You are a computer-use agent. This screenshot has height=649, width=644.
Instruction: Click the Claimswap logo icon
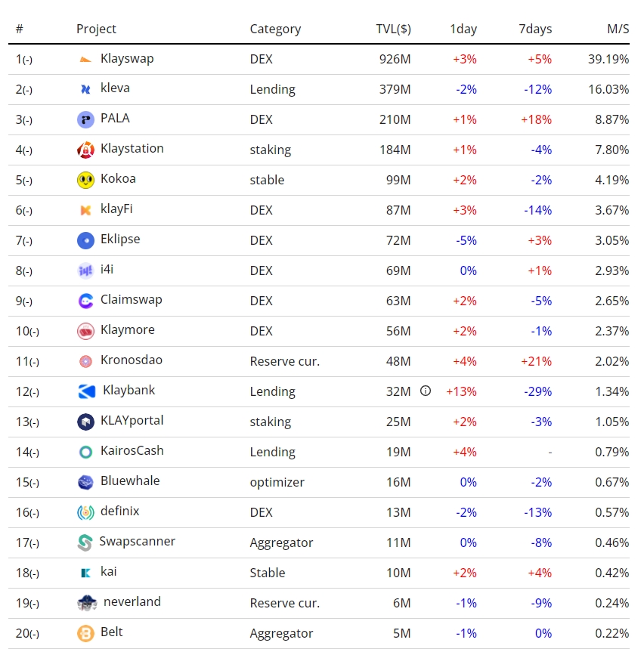pyautogui.click(x=85, y=301)
